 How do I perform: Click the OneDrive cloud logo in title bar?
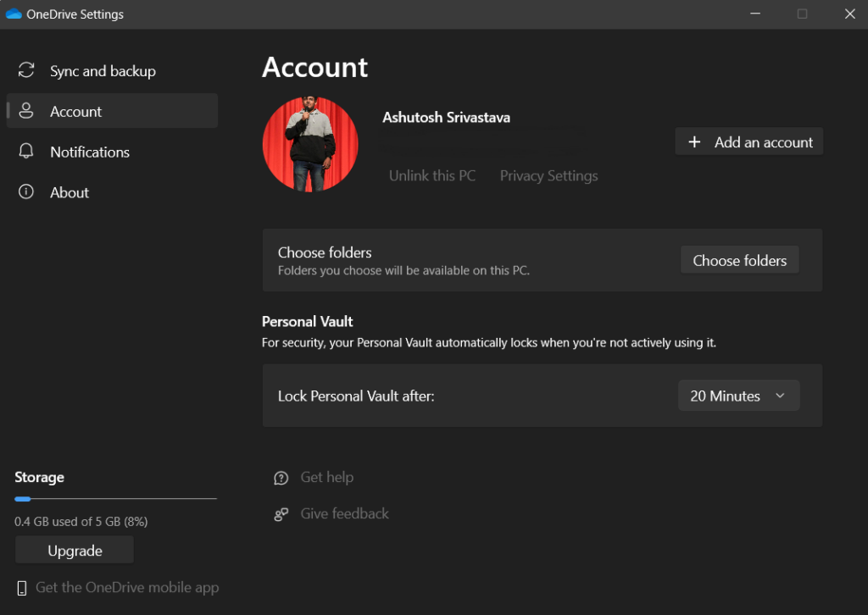14,14
